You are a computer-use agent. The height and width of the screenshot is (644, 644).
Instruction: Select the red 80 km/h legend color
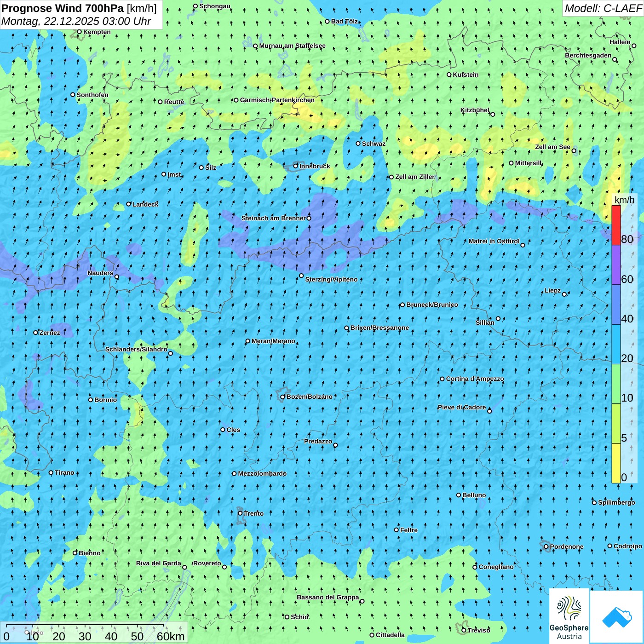[616, 225]
